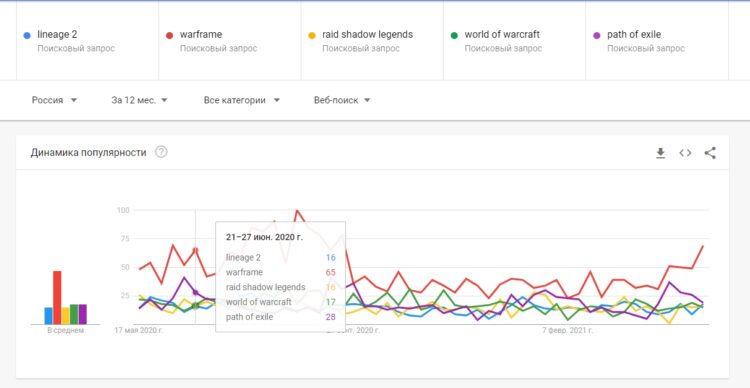The image size is (750, 388).
Task: Open help icon next to Динамика популярности
Action: tap(161, 153)
